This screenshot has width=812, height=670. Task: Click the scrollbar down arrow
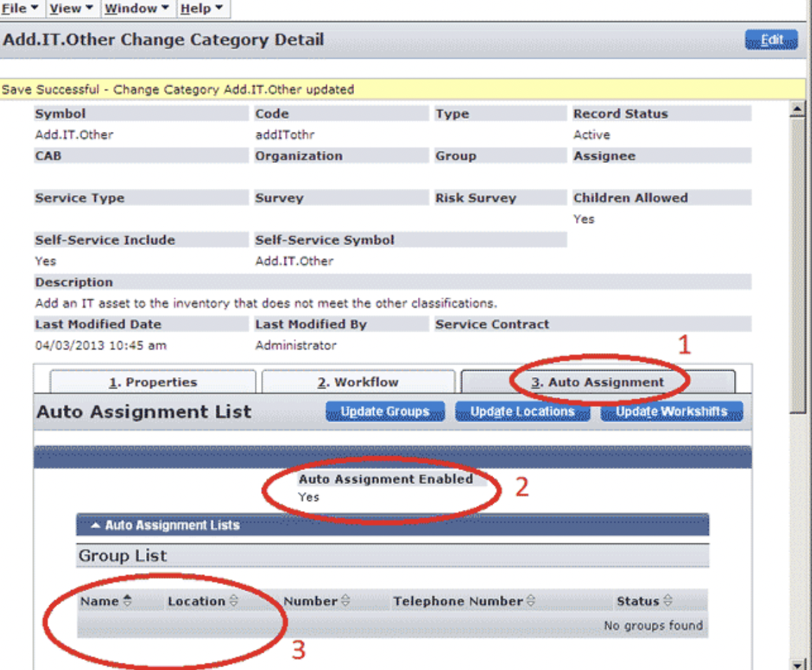click(797, 663)
